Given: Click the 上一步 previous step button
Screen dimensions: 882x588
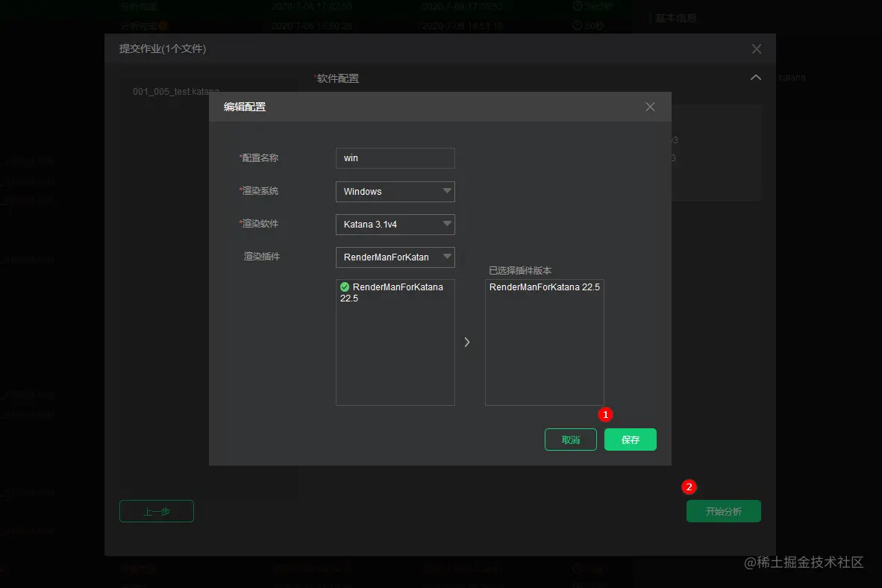Looking at the screenshot, I should [156, 510].
